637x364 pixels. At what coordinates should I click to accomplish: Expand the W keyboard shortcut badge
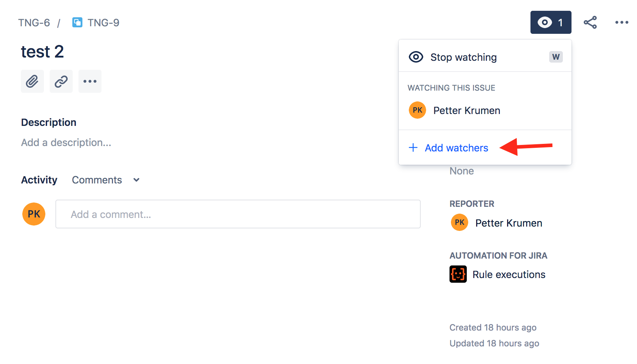tap(556, 57)
